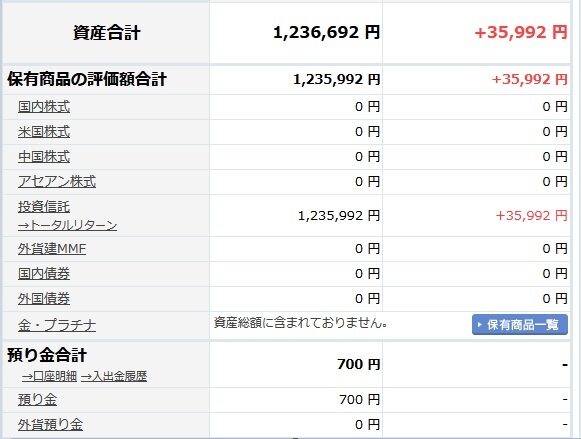Screen dimensions: 581x439
Task: Open the 金・プラチナ link
Action: [57, 325]
